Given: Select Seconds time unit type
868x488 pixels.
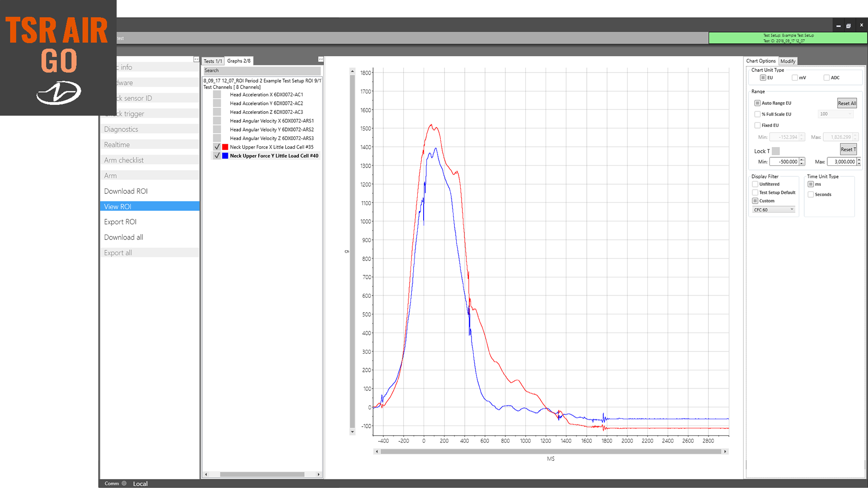Looking at the screenshot, I should 811,194.
